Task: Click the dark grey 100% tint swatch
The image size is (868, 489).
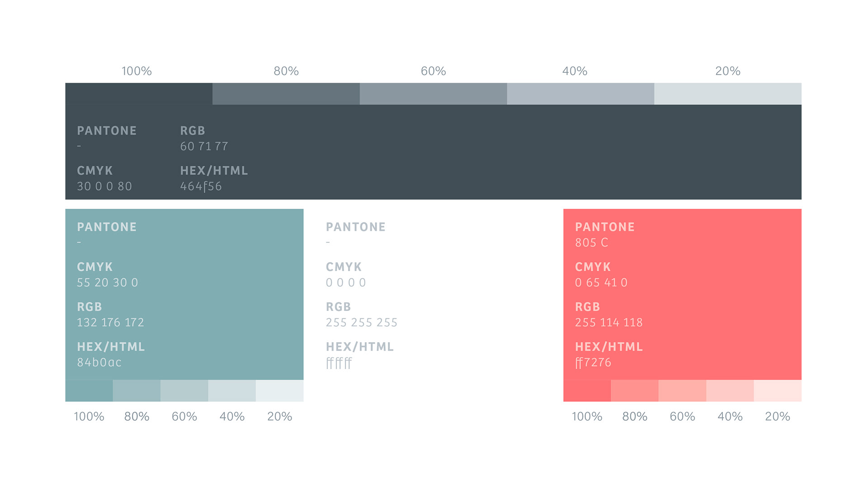Action: click(139, 94)
